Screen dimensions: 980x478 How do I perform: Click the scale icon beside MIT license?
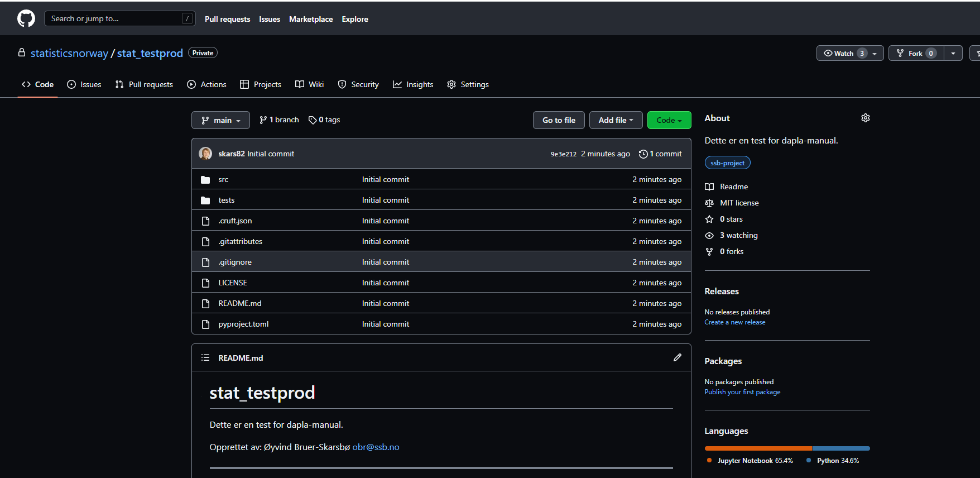pyautogui.click(x=709, y=203)
